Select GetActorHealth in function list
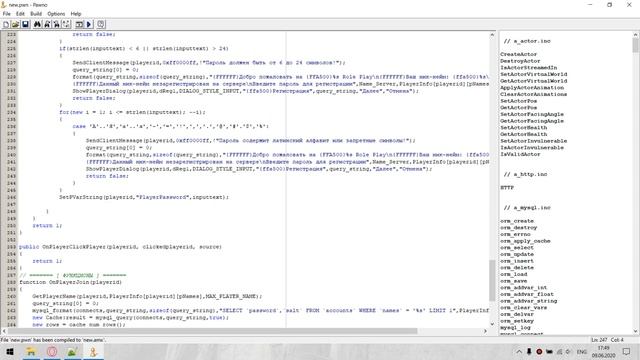Image resolution: width=640 pixels, height=360 pixels. 524,134
